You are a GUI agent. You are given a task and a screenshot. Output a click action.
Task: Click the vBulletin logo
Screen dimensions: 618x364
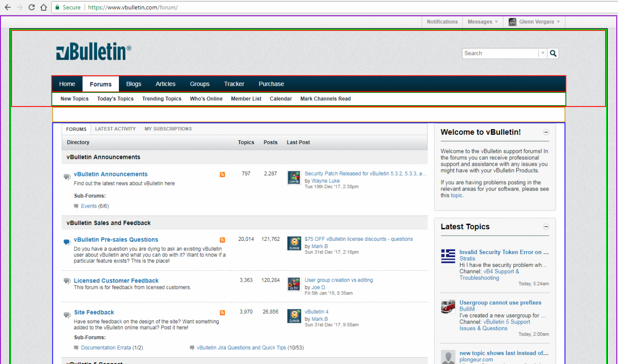(94, 52)
